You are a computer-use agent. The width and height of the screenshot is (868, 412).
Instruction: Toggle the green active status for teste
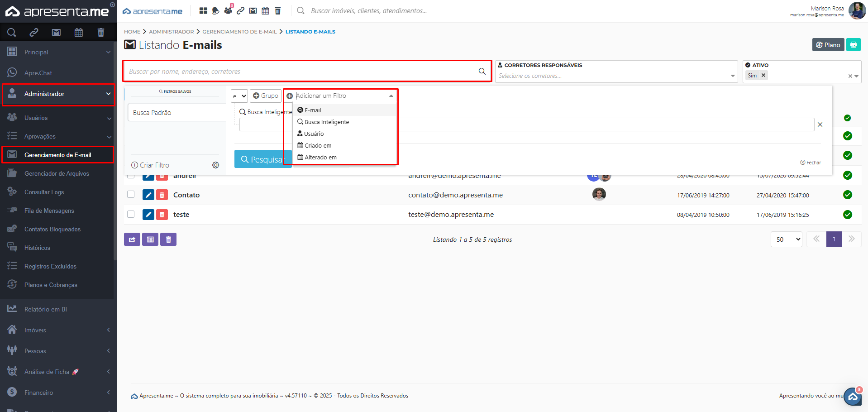(848, 215)
